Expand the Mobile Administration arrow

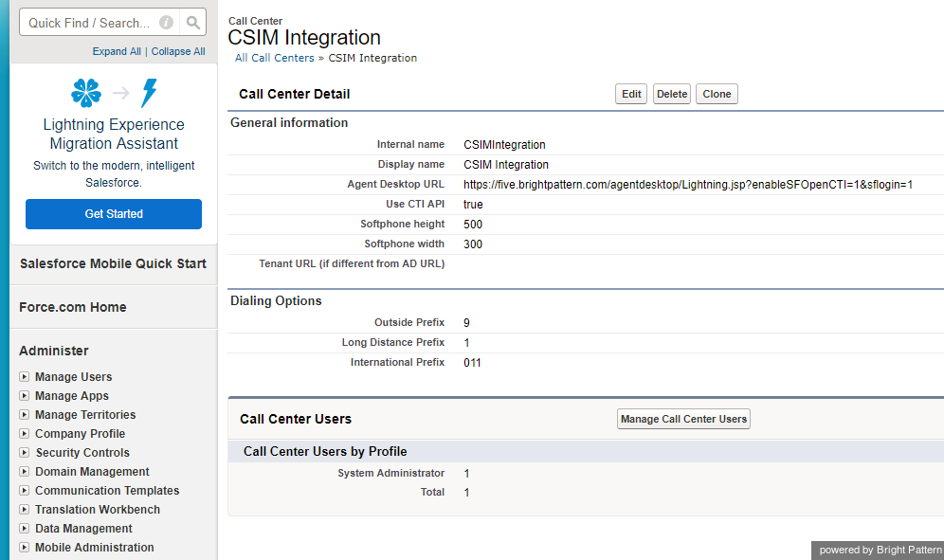(x=24, y=548)
